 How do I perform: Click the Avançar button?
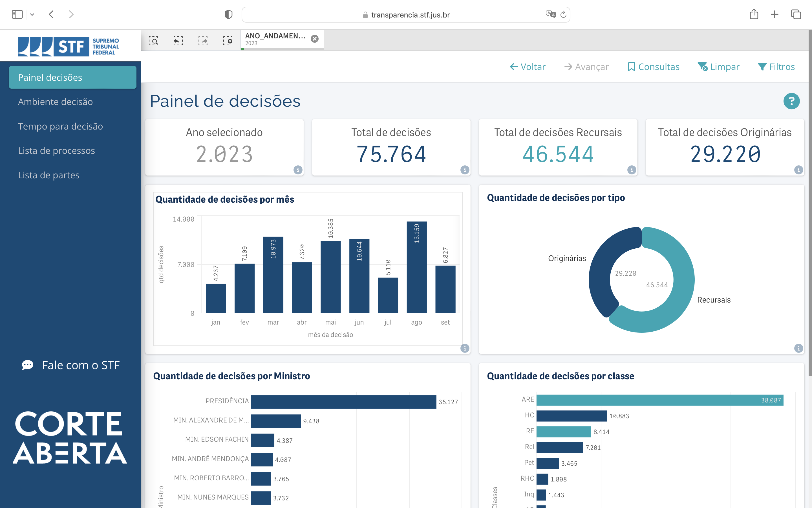586,67
